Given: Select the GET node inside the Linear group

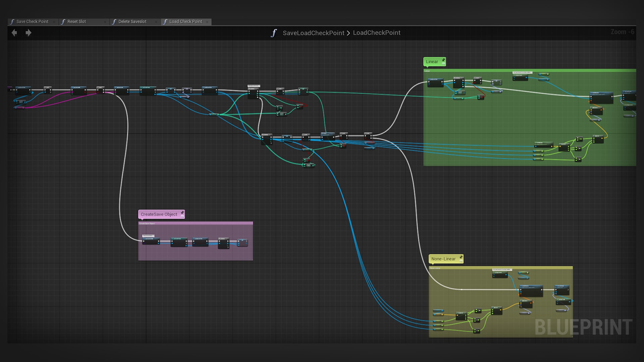Looking at the screenshot, I should tap(460, 92).
